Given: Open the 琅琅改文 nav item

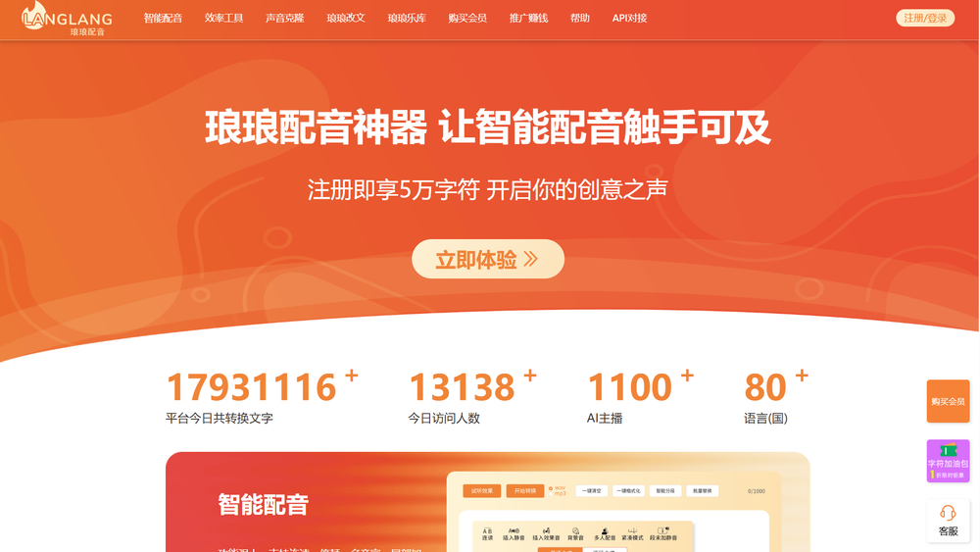Looking at the screenshot, I should (346, 18).
